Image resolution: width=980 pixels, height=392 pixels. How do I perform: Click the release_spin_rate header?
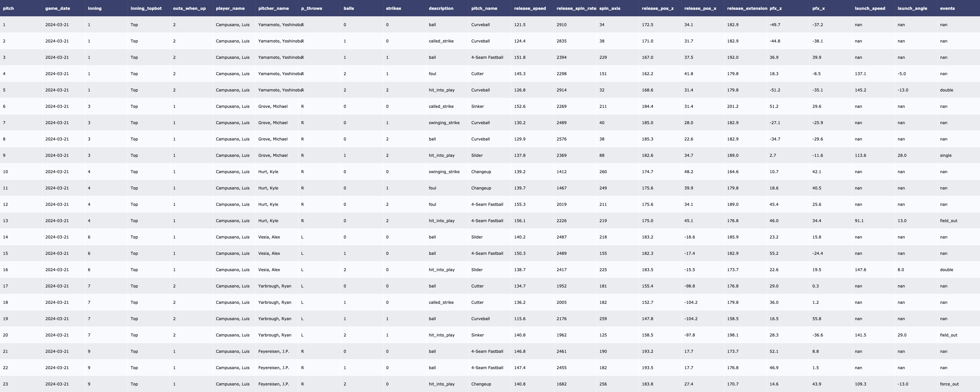[x=576, y=8]
